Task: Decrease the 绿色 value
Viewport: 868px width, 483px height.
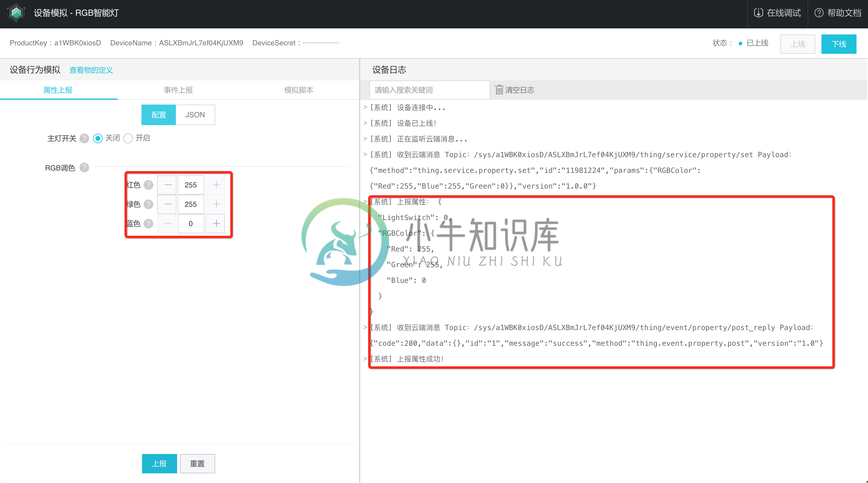Action: click(167, 204)
